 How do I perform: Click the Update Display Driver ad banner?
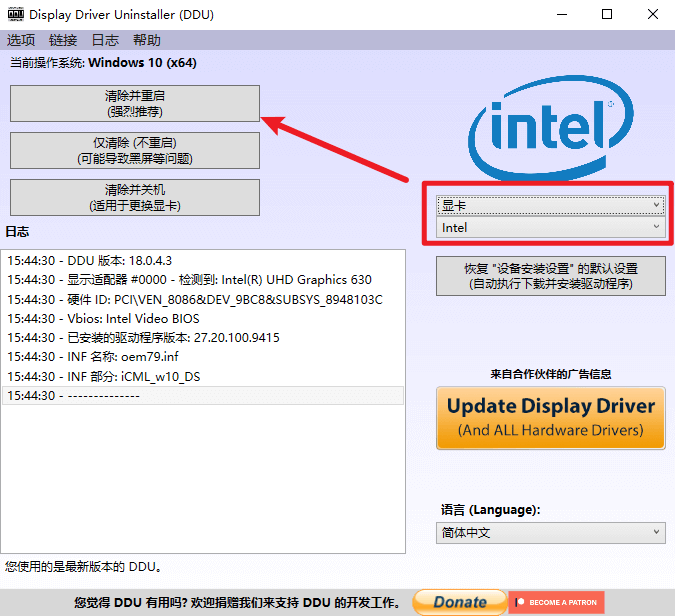(551, 418)
